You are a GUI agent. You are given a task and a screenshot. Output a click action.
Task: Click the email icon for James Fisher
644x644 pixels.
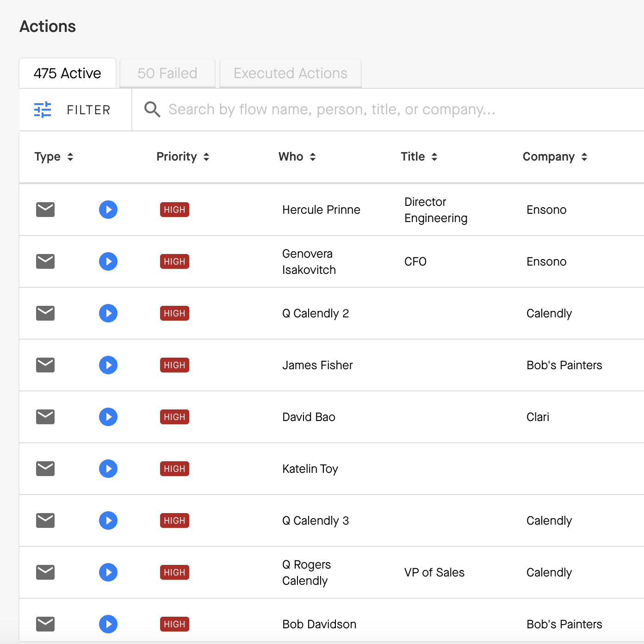45,365
